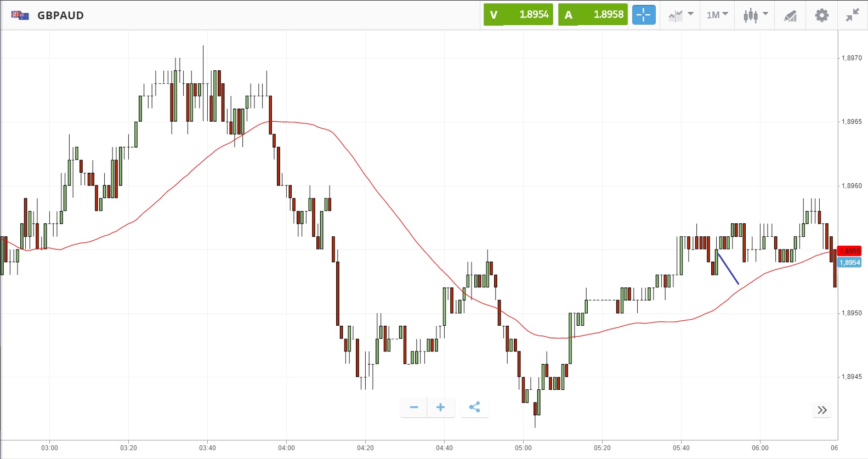Open the compare chart dropdown
The width and height of the screenshot is (868, 459).
680,15
